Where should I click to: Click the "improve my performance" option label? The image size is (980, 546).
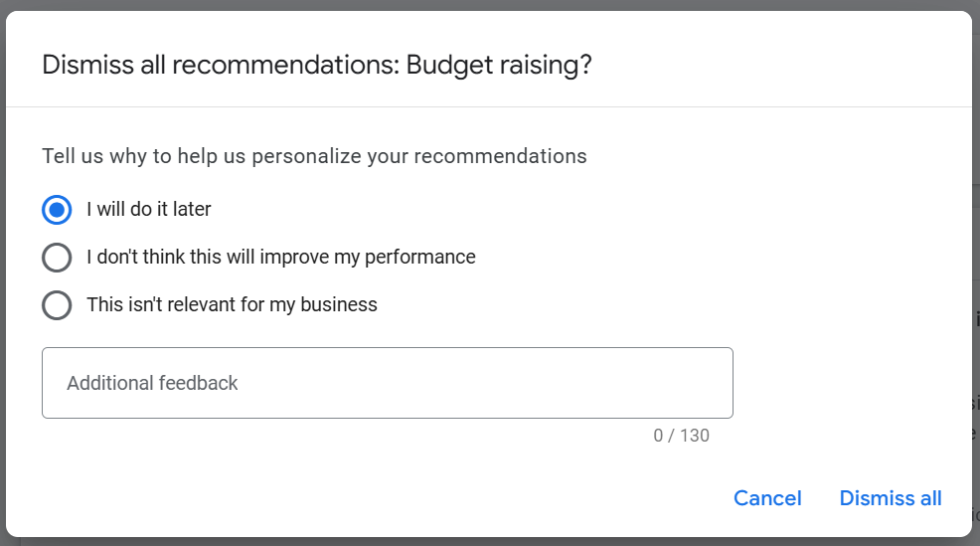[280, 258]
